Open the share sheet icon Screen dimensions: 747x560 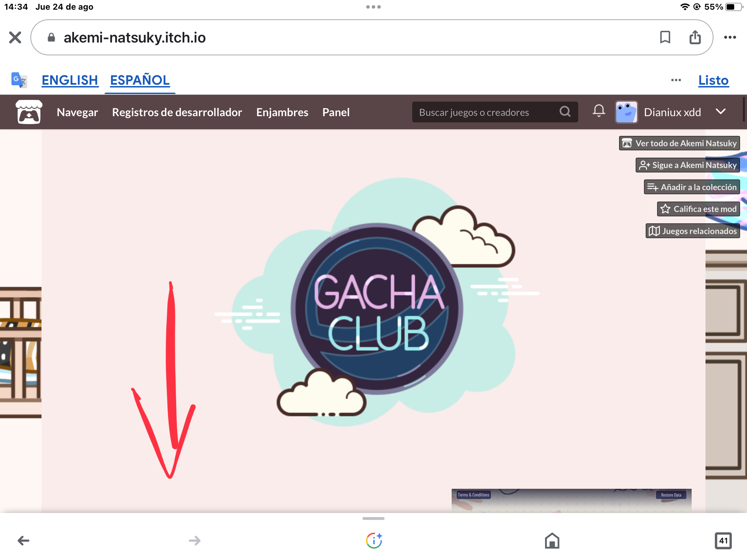(695, 37)
